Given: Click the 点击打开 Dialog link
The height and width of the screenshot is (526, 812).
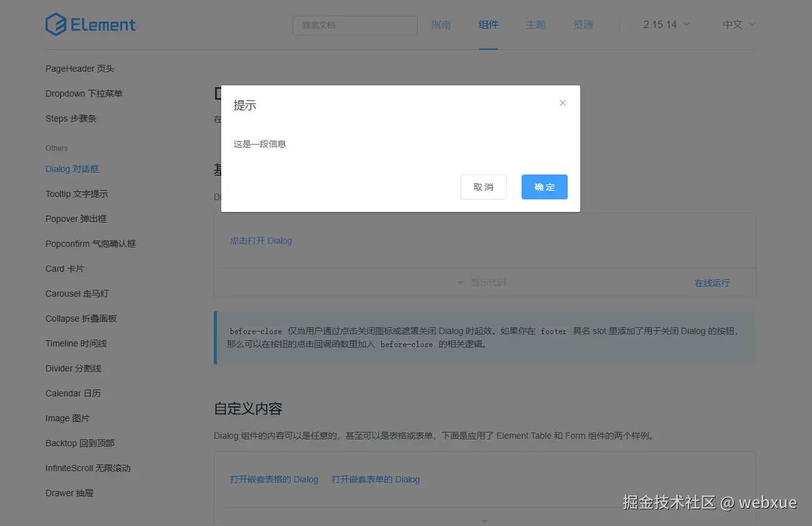Looking at the screenshot, I should coord(260,241).
